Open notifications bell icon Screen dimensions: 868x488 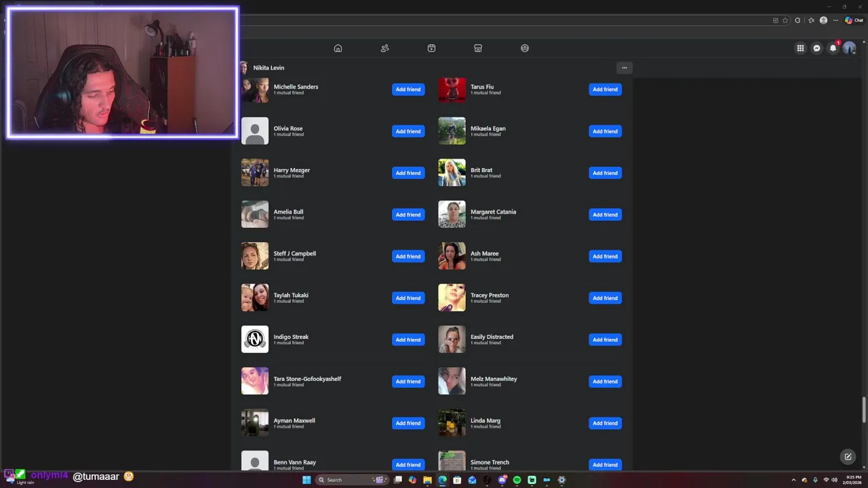[x=833, y=48]
